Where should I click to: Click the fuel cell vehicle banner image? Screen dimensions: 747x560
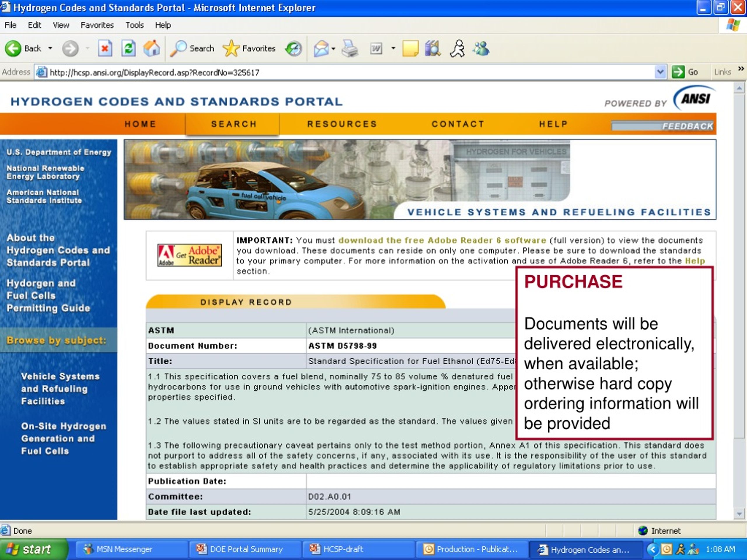pyautogui.click(x=420, y=180)
